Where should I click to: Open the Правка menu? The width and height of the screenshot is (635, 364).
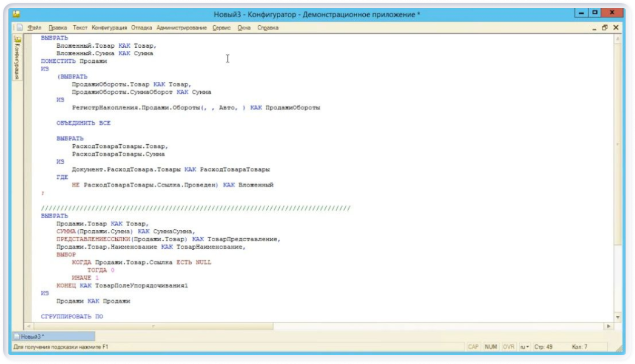coord(58,28)
